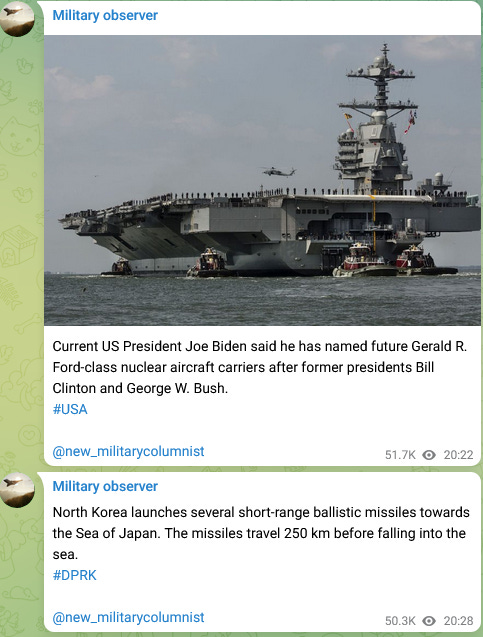Click the 51.7K view count

pos(401,455)
